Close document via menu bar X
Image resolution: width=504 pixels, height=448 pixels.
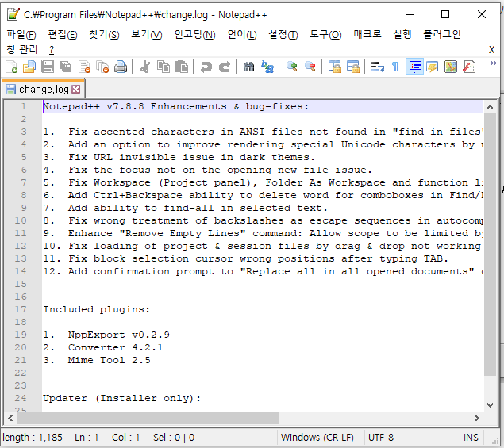(x=491, y=50)
